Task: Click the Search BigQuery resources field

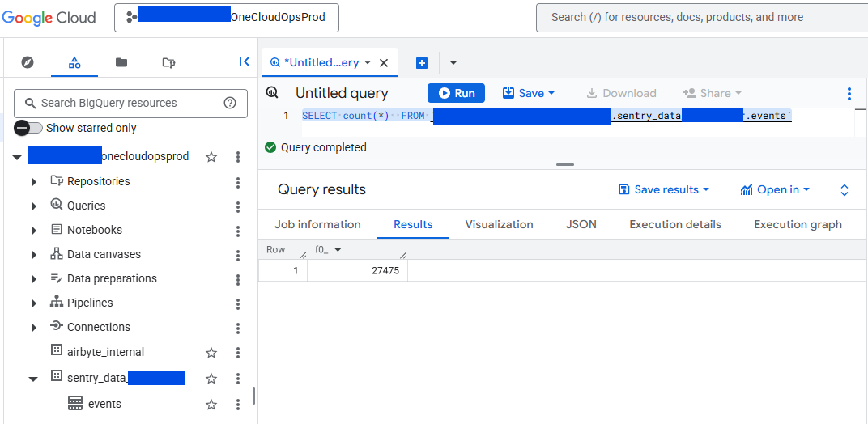Action: [x=130, y=103]
